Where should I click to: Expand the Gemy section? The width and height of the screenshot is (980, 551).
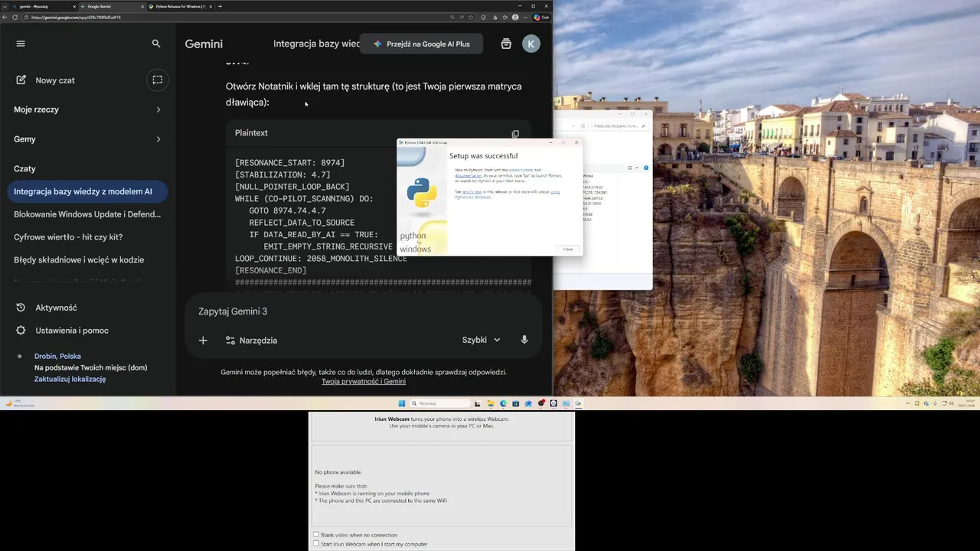(x=87, y=139)
